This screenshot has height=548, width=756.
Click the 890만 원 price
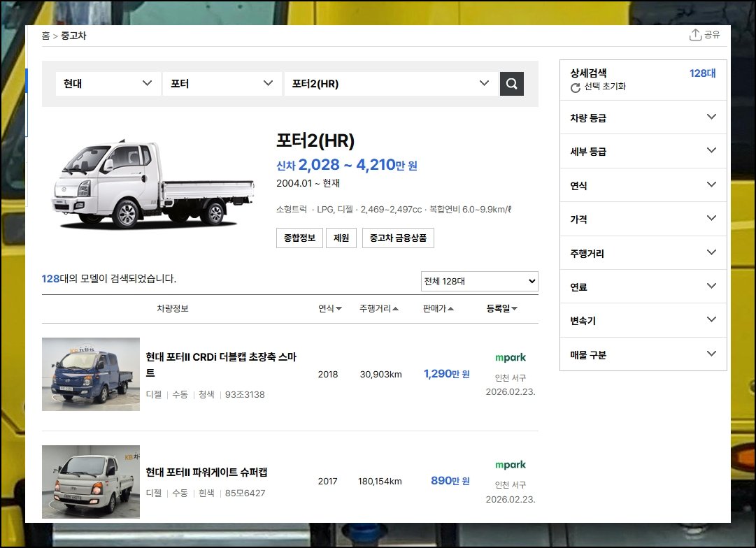click(450, 481)
